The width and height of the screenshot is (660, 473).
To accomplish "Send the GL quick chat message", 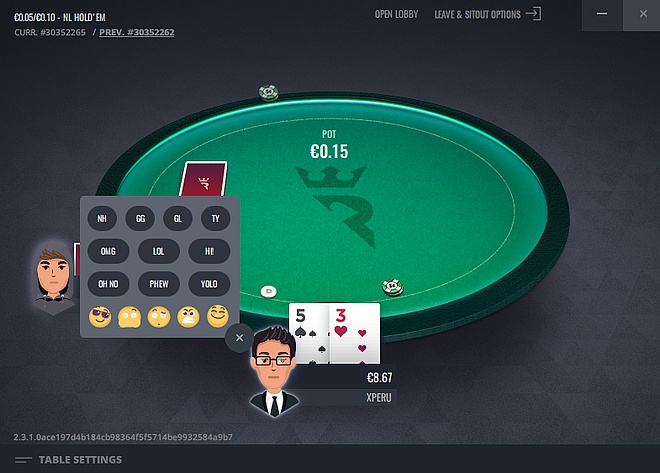I will coord(178,218).
